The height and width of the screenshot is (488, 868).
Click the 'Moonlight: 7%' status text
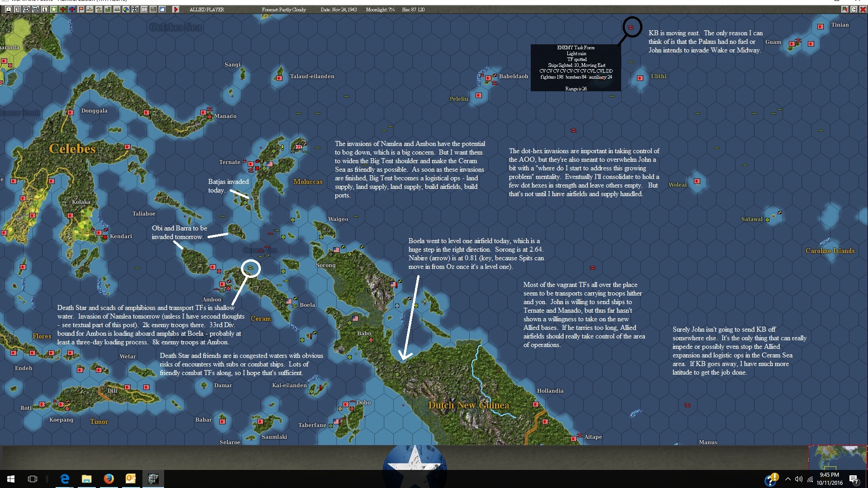point(380,9)
